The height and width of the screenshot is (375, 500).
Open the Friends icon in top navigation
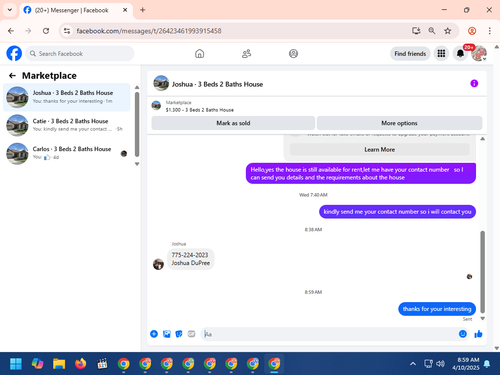click(x=246, y=53)
